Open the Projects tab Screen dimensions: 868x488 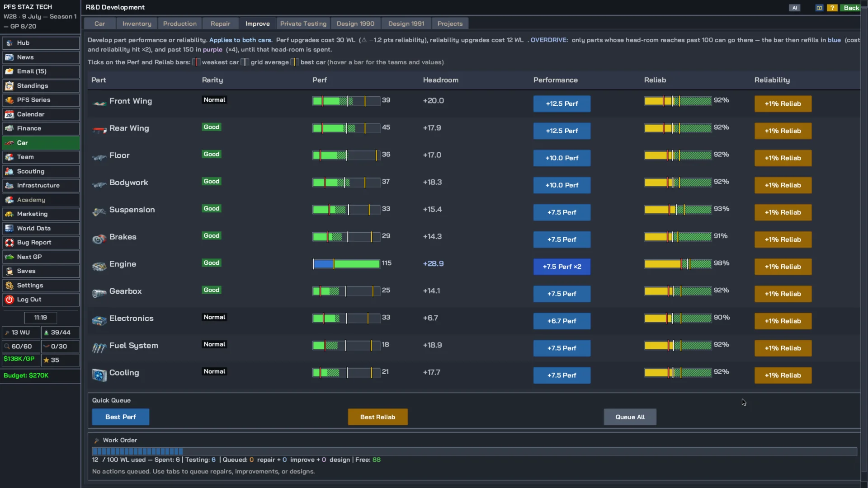click(450, 23)
